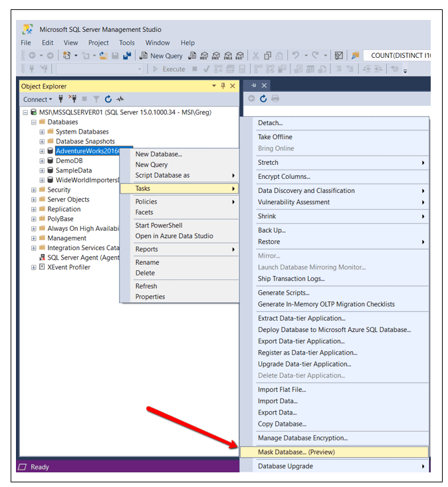Expand the Replication folder

(x=33, y=210)
